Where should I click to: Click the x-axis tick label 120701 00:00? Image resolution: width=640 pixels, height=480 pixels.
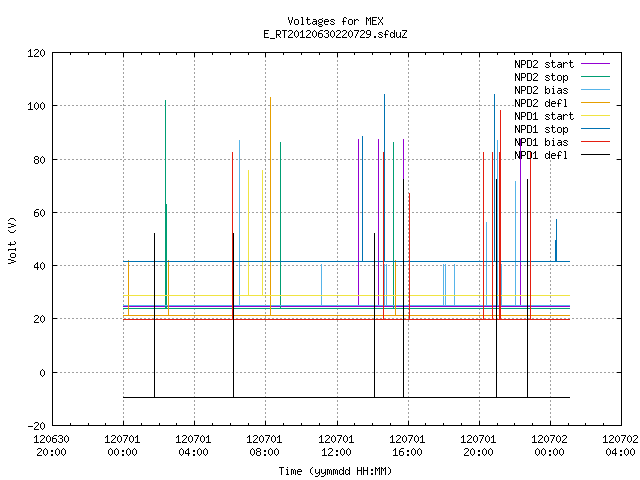click(x=122, y=446)
